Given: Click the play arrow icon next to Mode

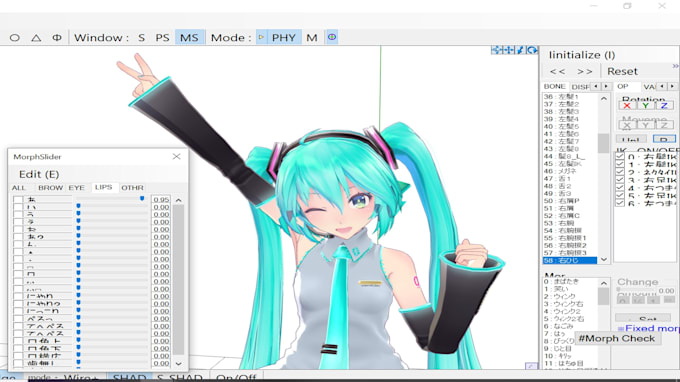Looking at the screenshot, I should click(261, 37).
